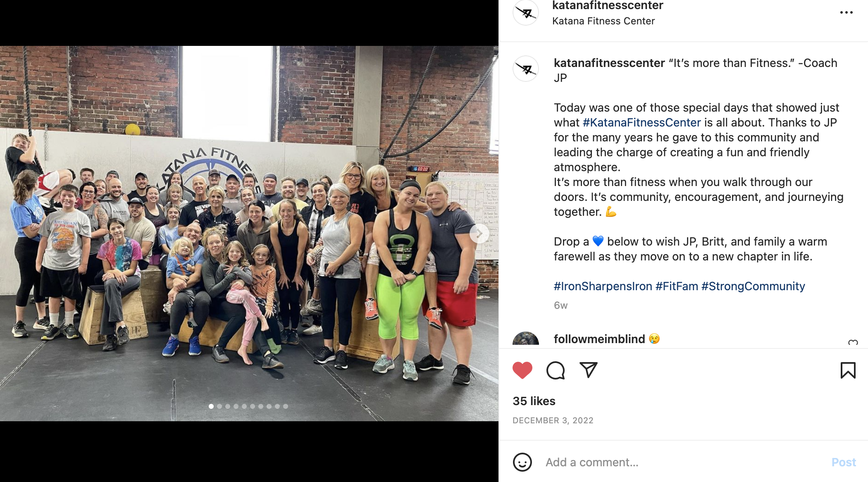Share post using the paper plane icon

pyautogui.click(x=589, y=370)
